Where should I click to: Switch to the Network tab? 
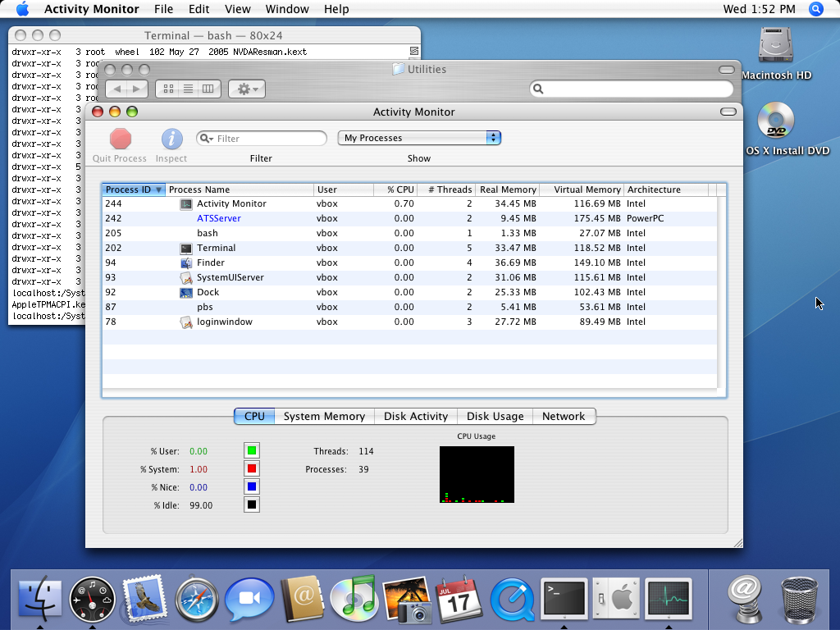[x=564, y=416]
